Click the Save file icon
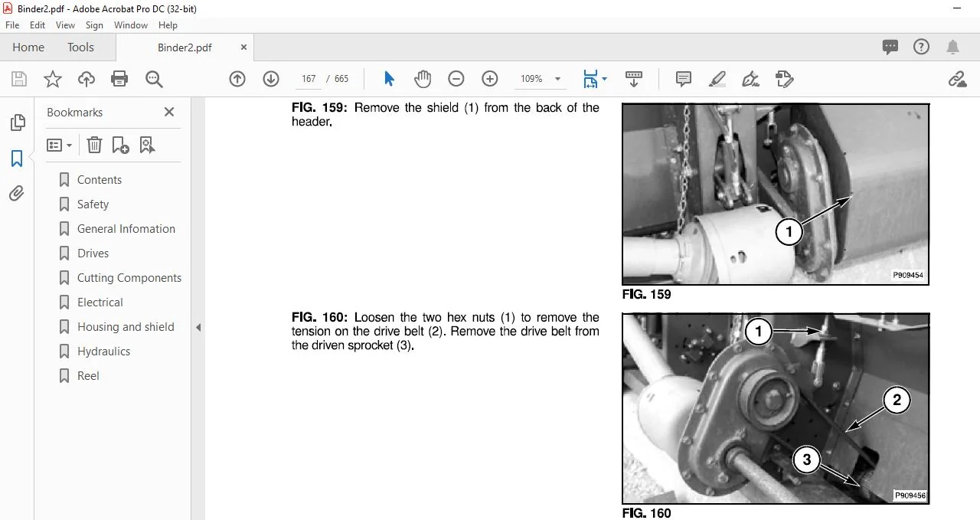The height and width of the screenshot is (520, 980). [19, 79]
